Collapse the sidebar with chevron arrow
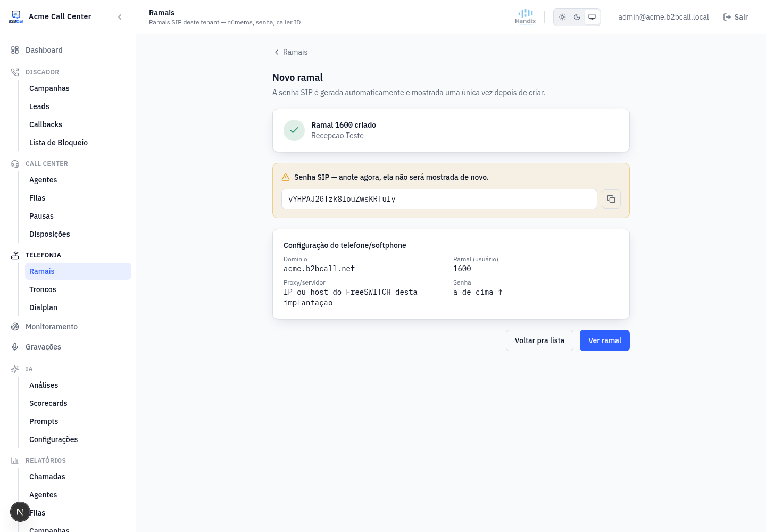 click(120, 17)
